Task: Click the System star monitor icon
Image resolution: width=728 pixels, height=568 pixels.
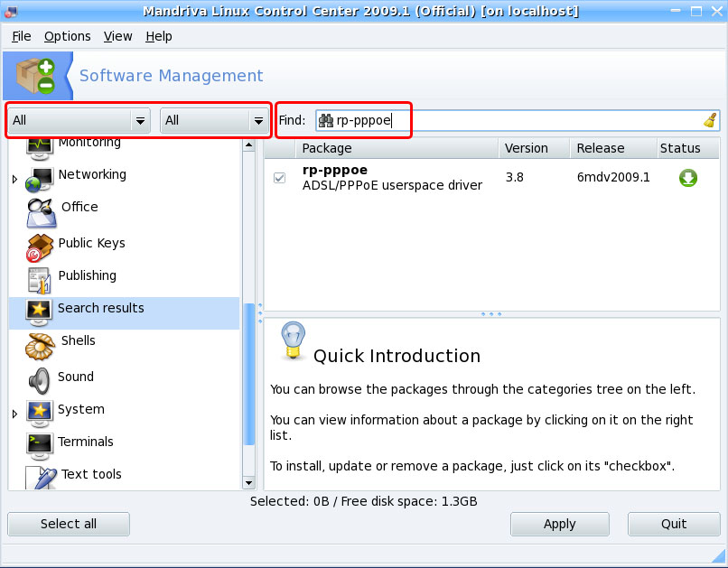Action: (39, 414)
